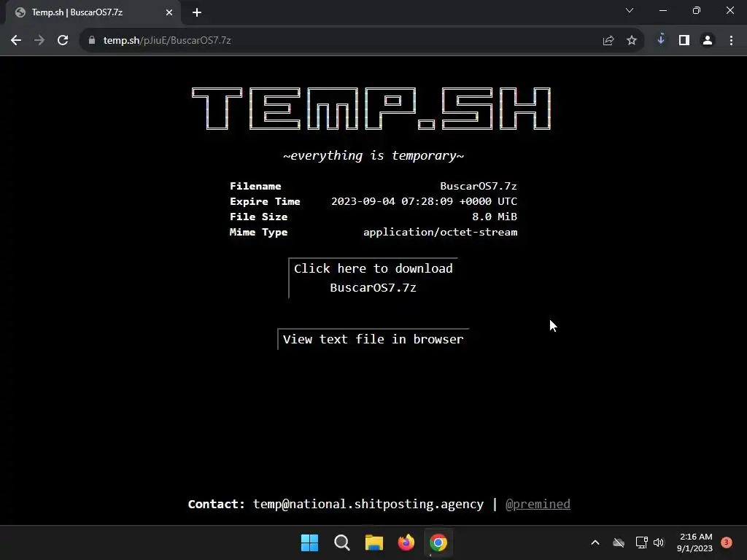
Task: Click the TEMP.SH logo
Action: [371, 109]
